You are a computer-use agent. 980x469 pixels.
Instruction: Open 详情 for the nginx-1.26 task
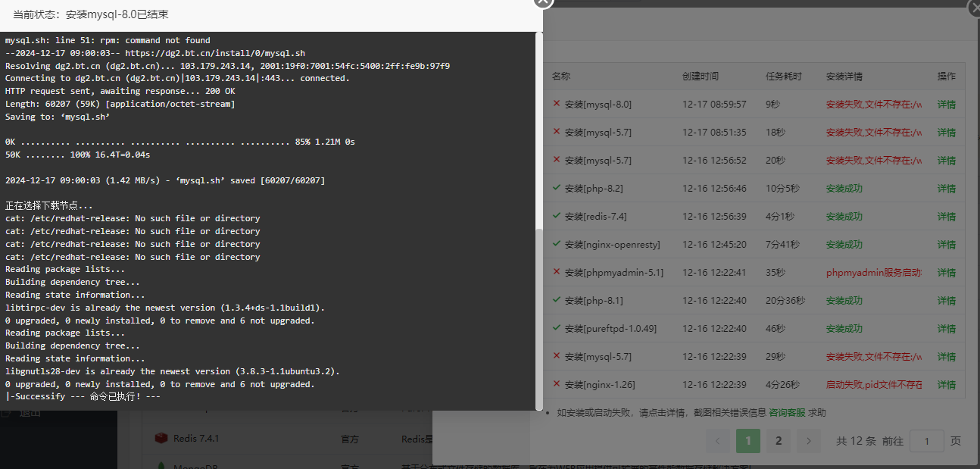946,385
